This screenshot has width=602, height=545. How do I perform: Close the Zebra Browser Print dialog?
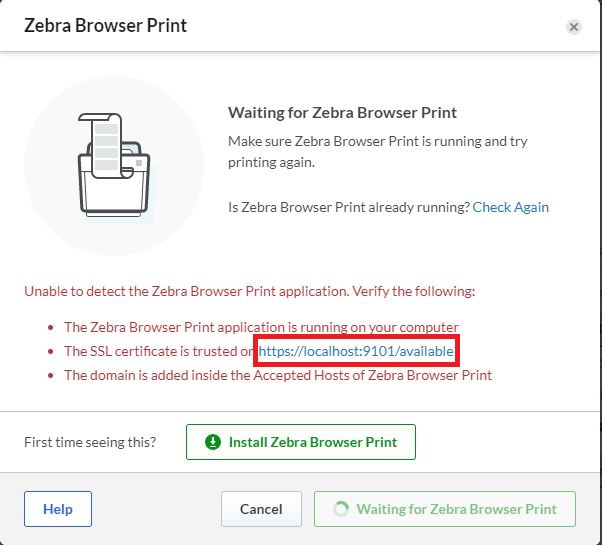574,27
